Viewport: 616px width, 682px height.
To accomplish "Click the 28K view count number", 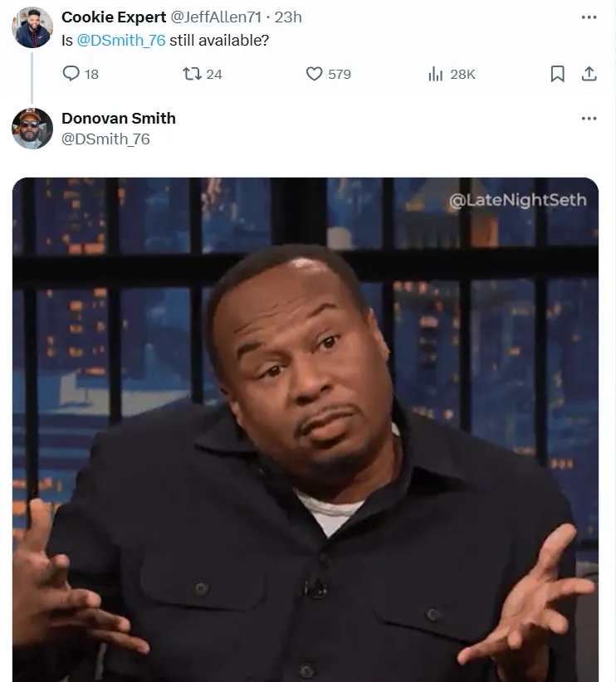I will point(462,75).
